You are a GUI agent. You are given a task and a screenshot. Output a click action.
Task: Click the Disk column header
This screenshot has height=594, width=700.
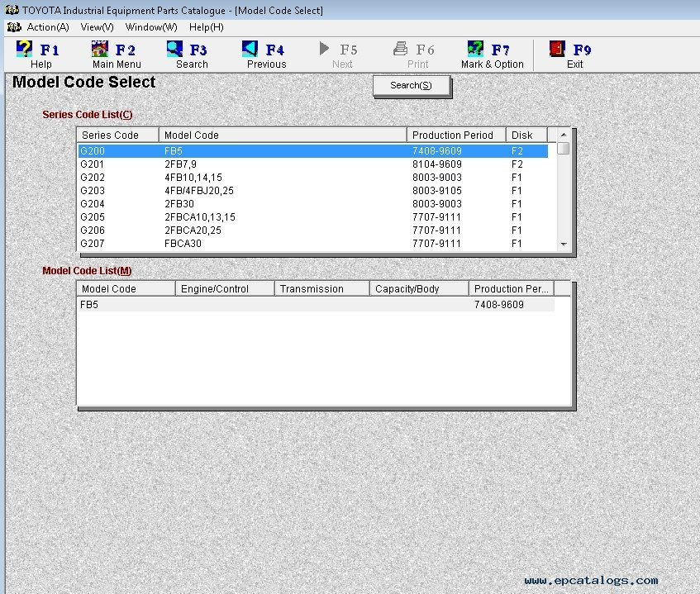coord(526,135)
